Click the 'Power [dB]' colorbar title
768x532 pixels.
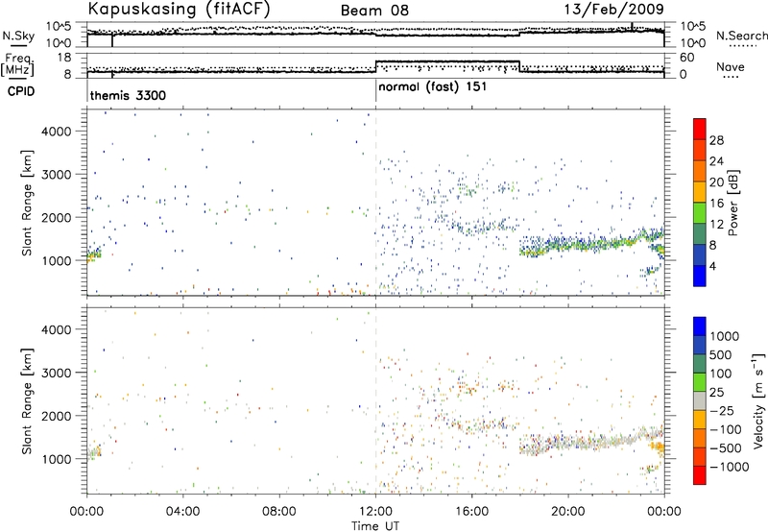pos(733,203)
